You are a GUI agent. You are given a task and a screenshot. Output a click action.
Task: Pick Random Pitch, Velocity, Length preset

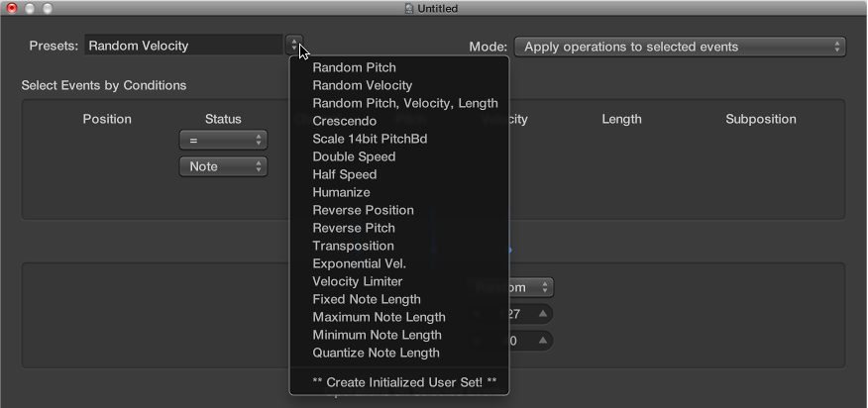click(x=399, y=103)
